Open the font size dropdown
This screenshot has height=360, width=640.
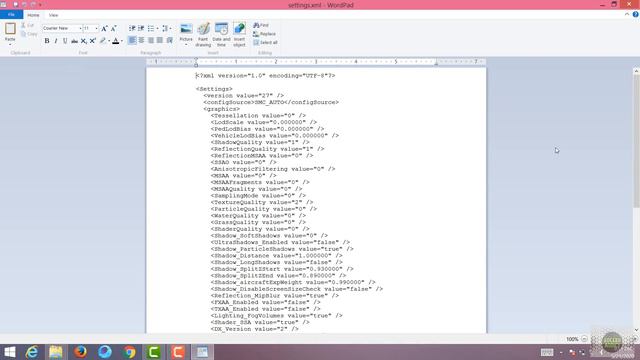point(96,28)
